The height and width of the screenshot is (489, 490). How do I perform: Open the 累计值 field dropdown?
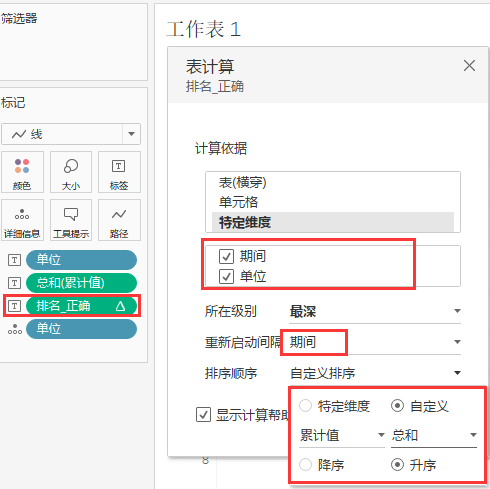[x=342, y=435]
